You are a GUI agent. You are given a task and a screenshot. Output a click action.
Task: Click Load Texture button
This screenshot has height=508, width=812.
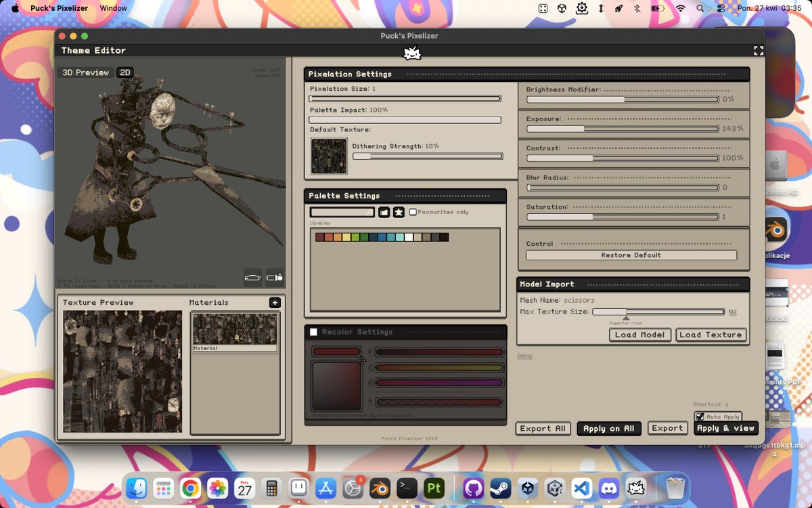710,335
